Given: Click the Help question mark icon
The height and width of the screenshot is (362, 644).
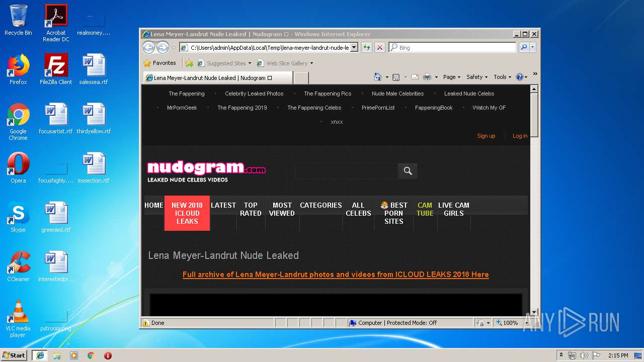Looking at the screenshot, I should pos(520,77).
